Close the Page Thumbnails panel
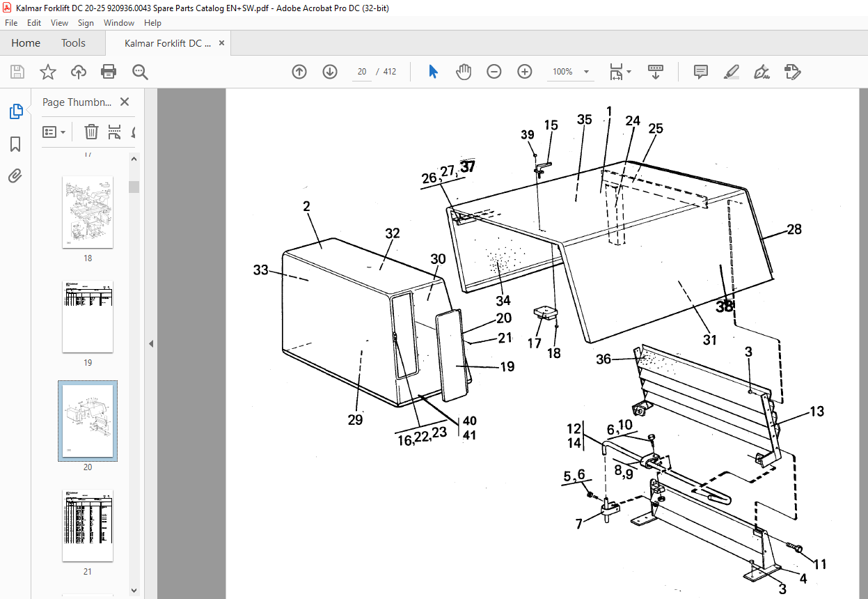This screenshot has height=599, width=868. [x=125, y=102]
